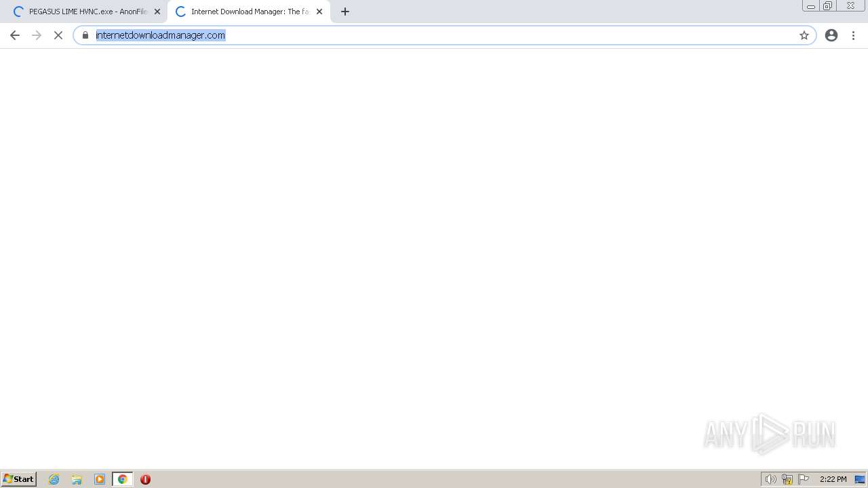Open the red Opera-style taskbar icon
Viewport: 868px width, 488px height.
(x=145, y=479)
